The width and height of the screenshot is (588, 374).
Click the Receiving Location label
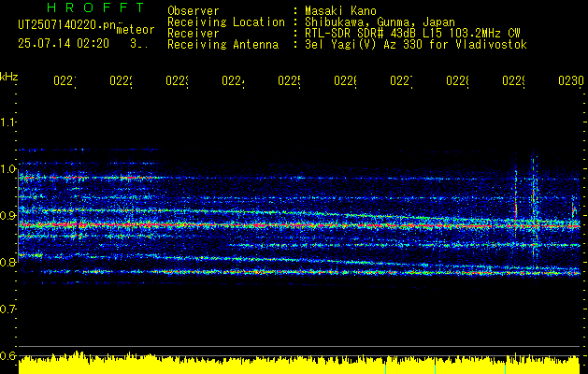pos(226,22)
